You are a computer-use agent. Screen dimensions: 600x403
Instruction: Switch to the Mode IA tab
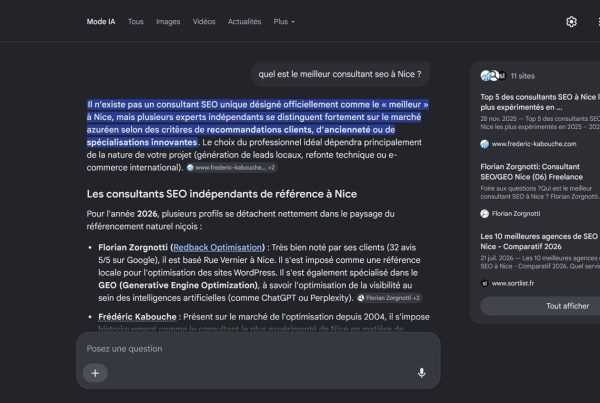(x=101, y=22)
